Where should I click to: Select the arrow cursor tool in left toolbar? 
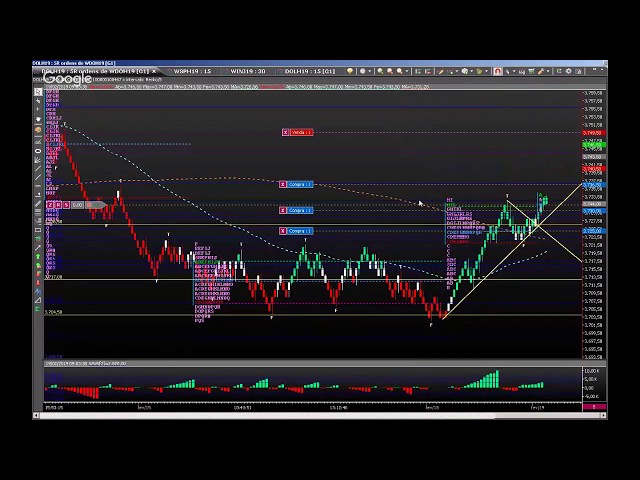coord(38,92)
